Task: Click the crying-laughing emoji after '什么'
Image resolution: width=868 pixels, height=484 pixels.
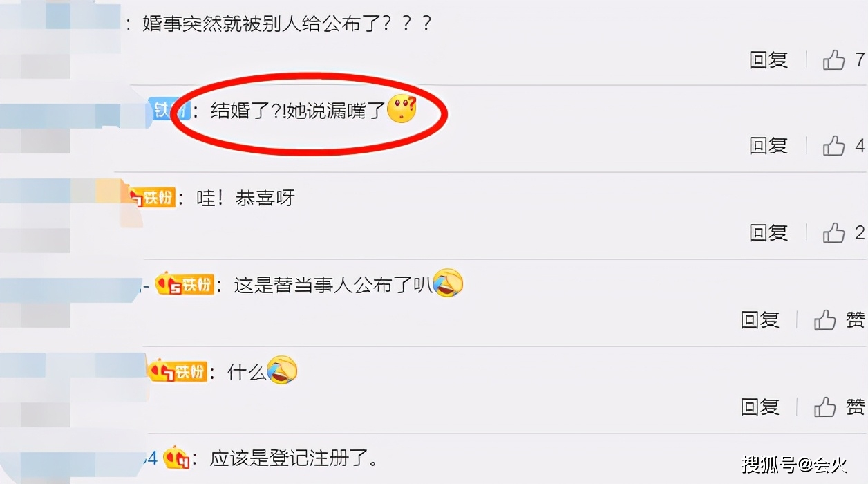Action: [x=282, y=370]
